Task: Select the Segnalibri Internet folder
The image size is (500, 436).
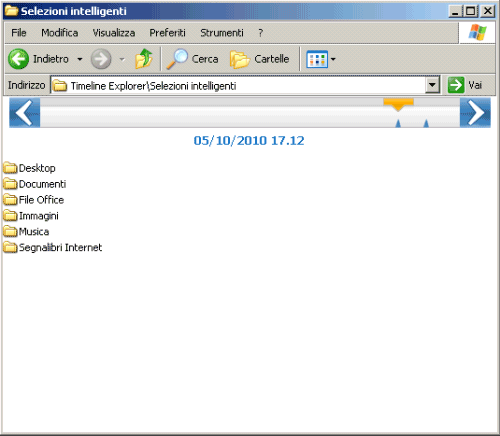Action: click(53, 248)
